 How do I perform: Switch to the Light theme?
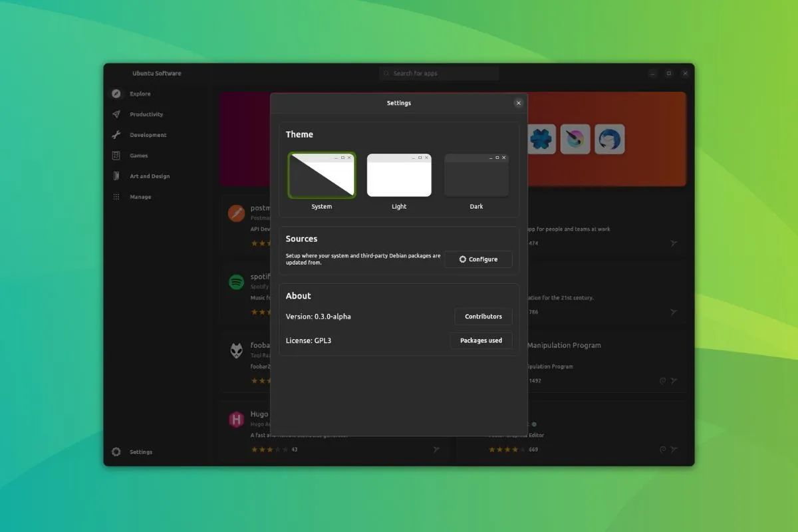(399, 176)
